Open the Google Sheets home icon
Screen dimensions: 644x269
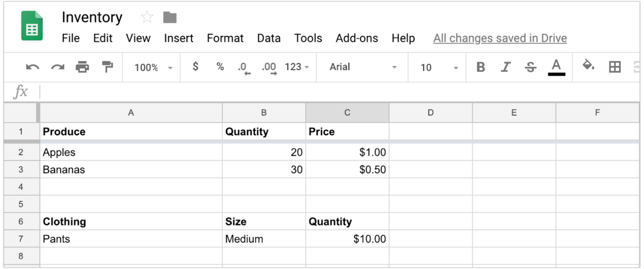[32, 26]
